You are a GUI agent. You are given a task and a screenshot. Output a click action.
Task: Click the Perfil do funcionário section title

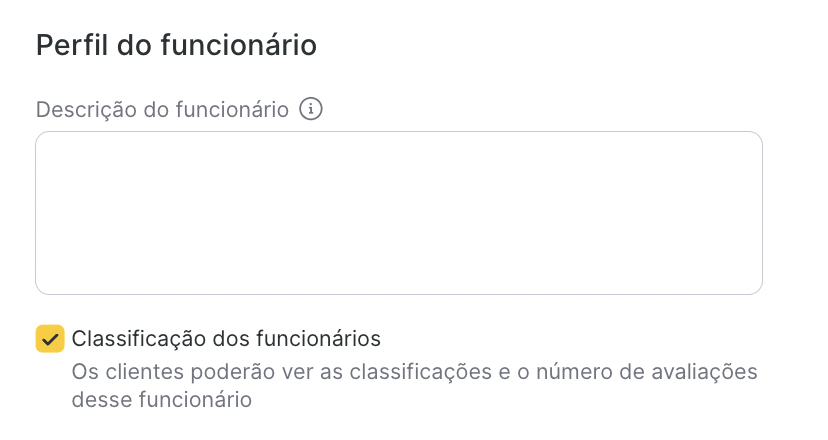pyautogui.click(x=176, y=45)
